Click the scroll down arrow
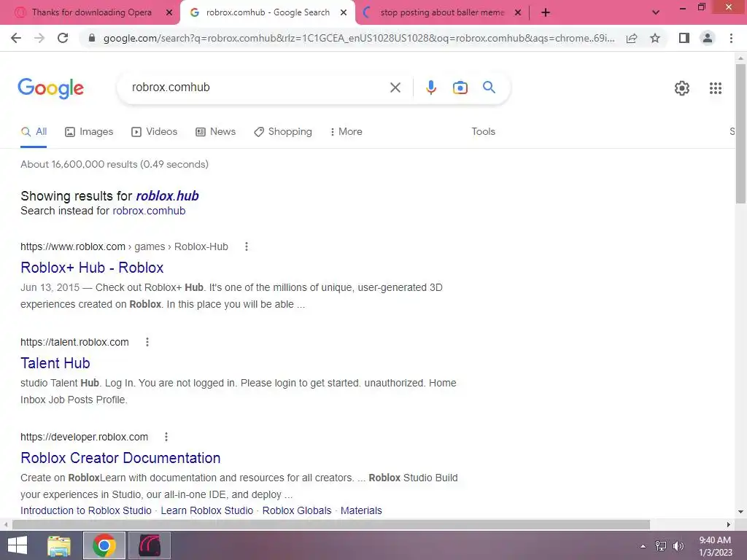 click(740, 512)
